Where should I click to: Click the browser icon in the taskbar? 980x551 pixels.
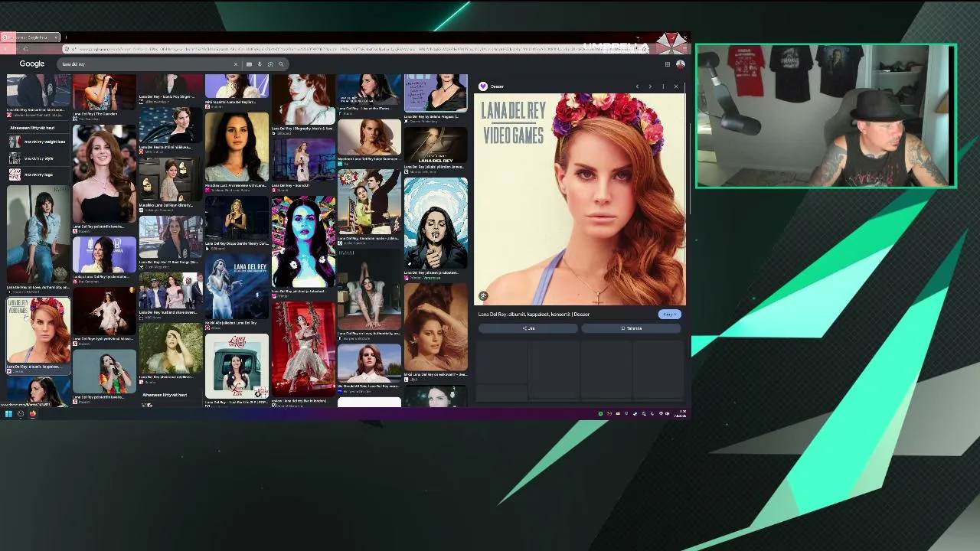coord(33,414)
